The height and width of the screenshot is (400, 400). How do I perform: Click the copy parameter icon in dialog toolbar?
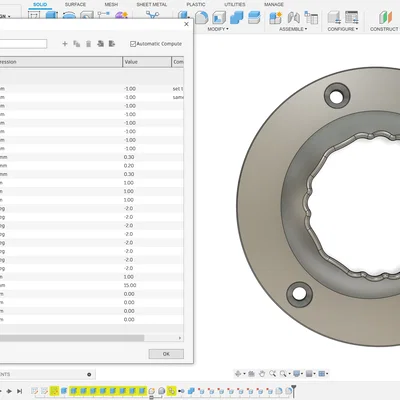tap(77, 44)
